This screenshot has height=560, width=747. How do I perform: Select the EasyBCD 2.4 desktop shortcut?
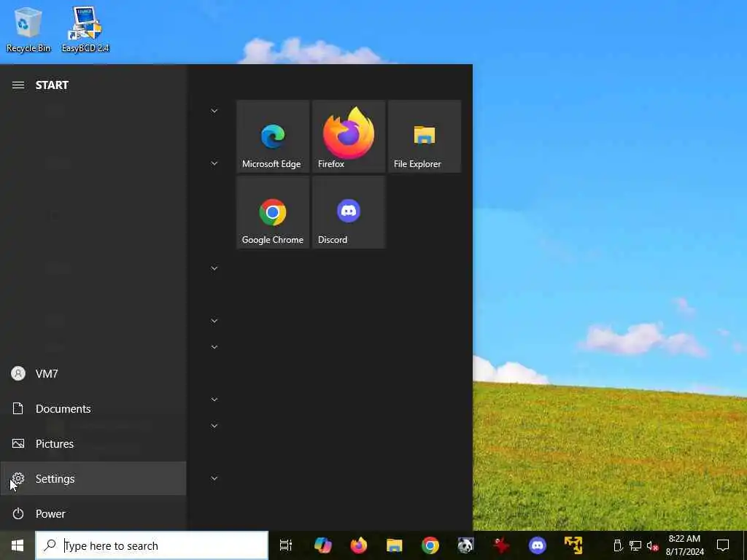(85, 29)
